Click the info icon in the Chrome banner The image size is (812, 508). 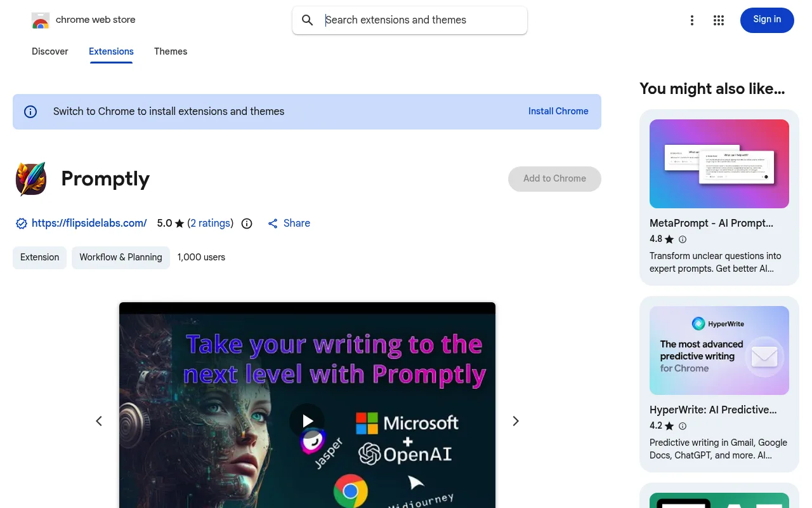30,112
